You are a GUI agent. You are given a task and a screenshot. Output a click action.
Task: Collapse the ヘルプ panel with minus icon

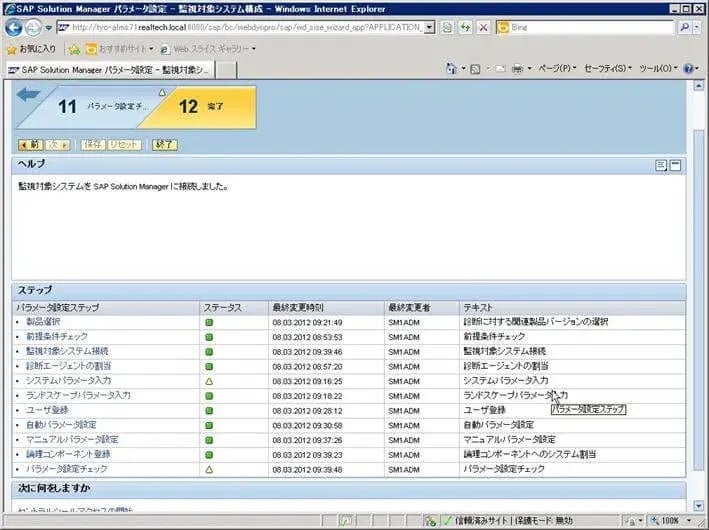tap(675, 166)
